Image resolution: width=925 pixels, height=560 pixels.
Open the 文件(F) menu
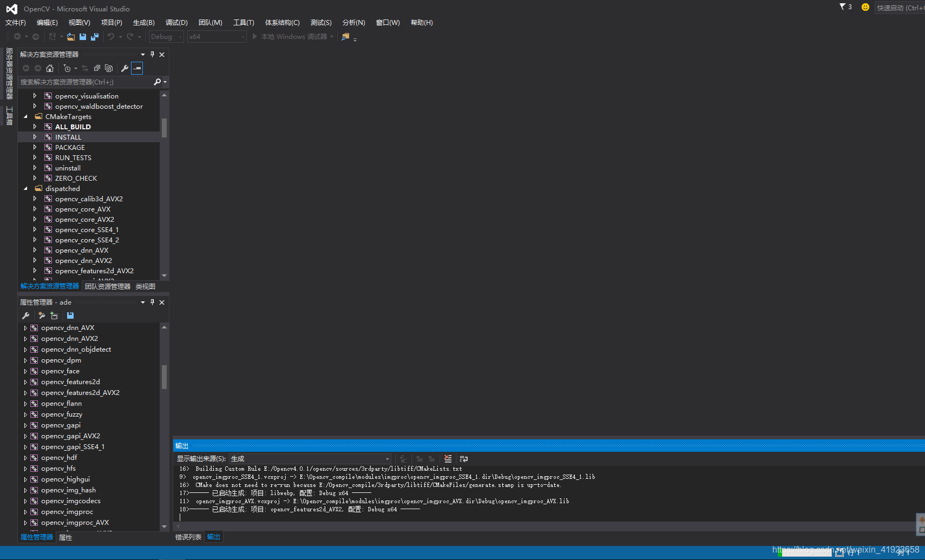16,23
